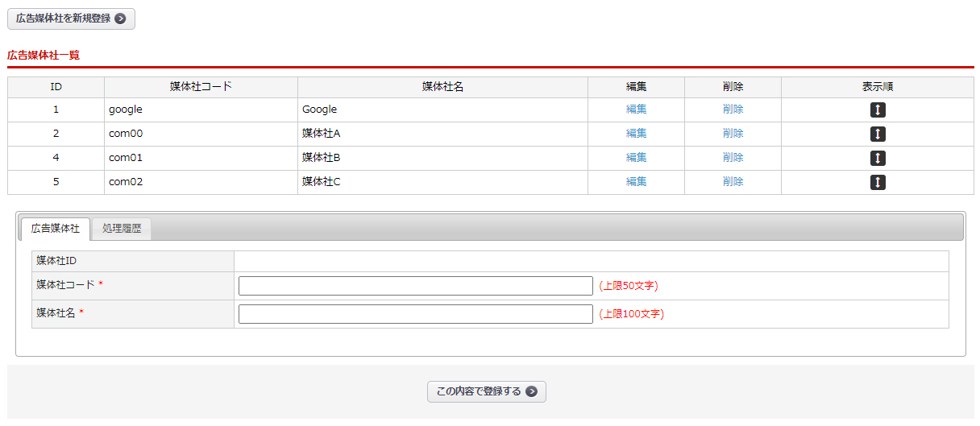This screenshot has height=426, width=980.
Task: Click 削除 link for 媒体社C row
Action: point(733,182)
